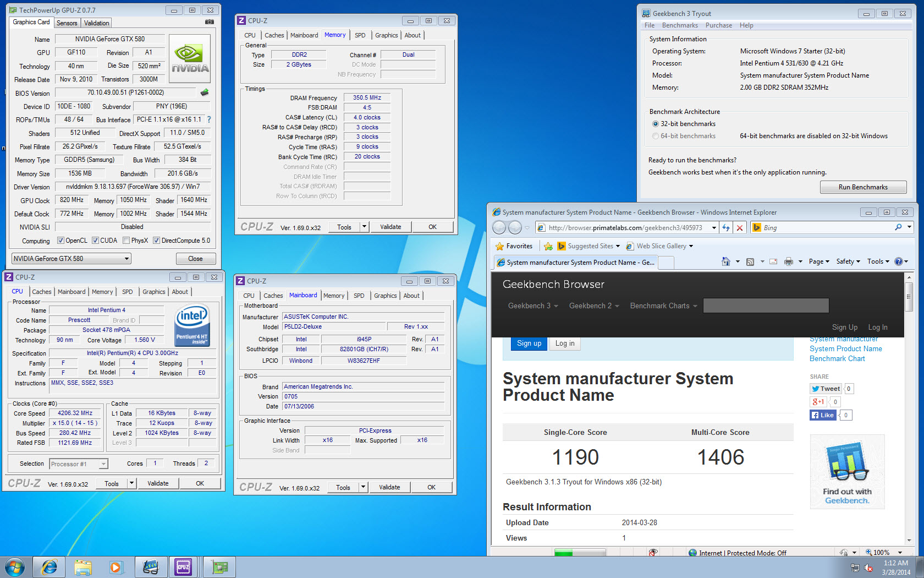Open the Geekbench 3 navigation dropdown
This screenshot has width=924, height=578.
pyautogui.click(x=533, y=306)
